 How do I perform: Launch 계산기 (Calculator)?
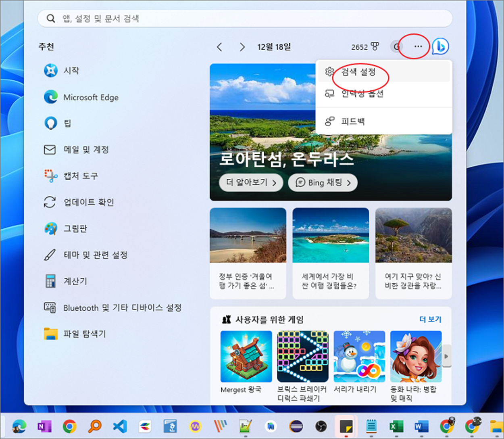tap(65, 281)
